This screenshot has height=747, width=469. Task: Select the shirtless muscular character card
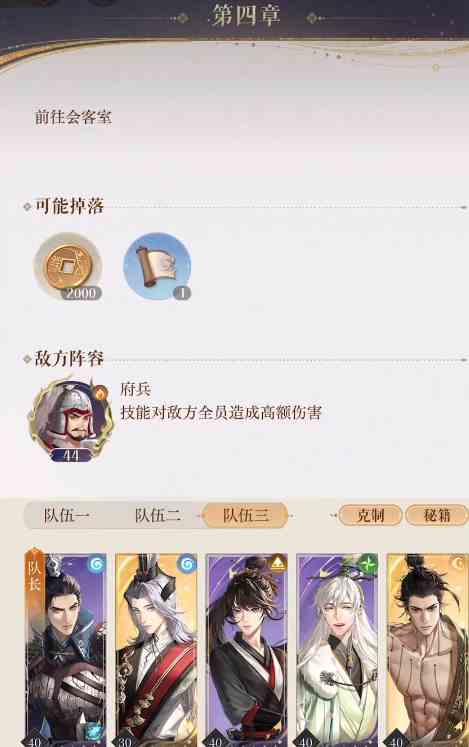point(428,650)
